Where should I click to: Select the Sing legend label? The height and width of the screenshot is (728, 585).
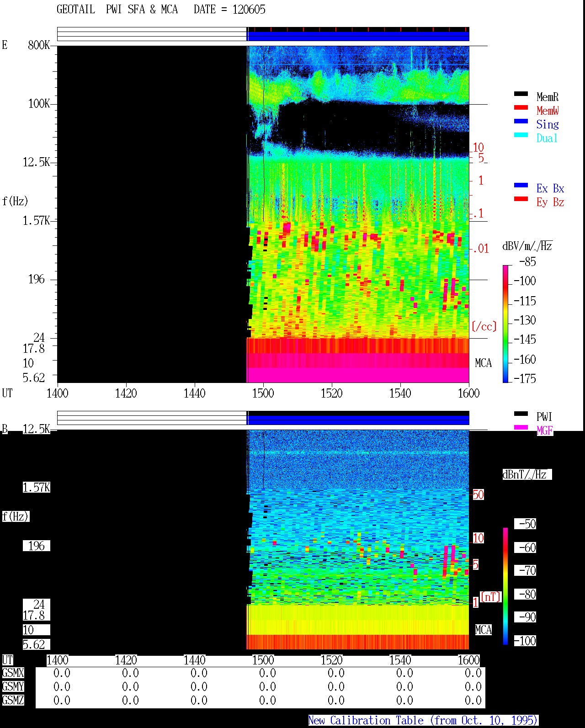pyautogui.click(x=548, y=124)
